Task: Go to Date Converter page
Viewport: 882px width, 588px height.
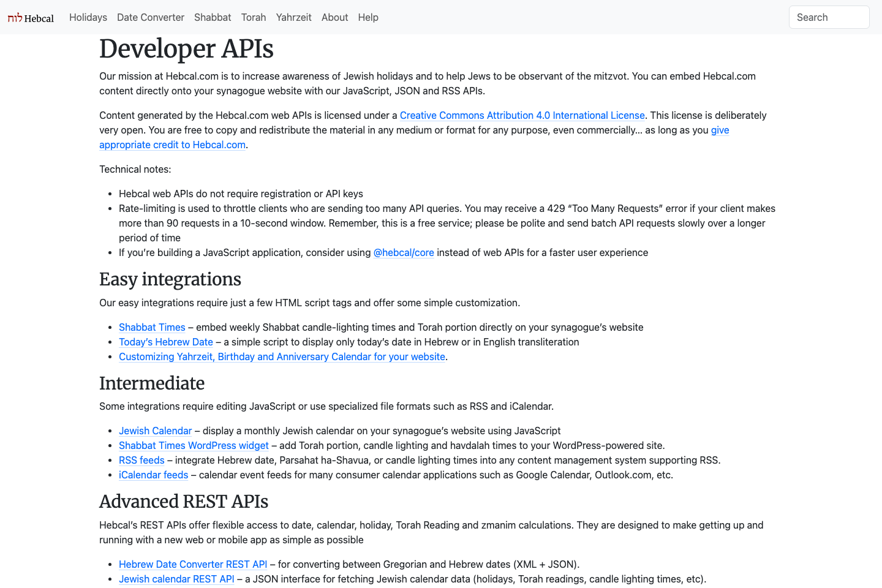Action: click(151, 17)
